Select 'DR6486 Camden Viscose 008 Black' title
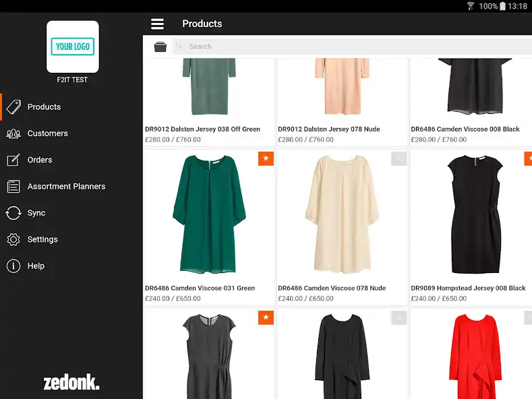The height and width of the screenshot is (399, 532). [465, 129]
